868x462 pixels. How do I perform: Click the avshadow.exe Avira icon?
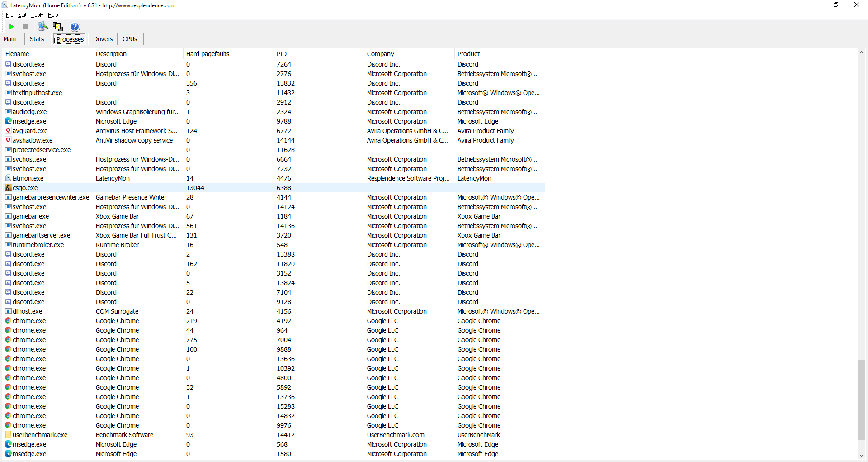click(x=8, y=140)
